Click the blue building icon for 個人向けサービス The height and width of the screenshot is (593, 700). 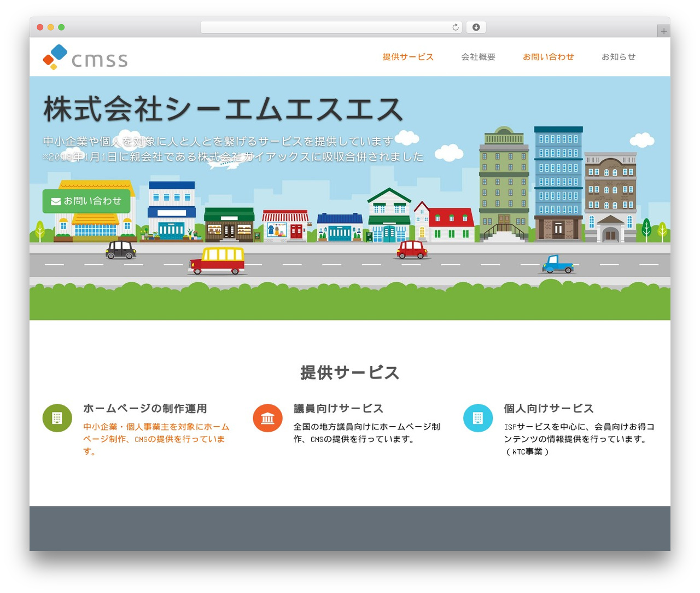pyautogui.click(x=478, y=418)
